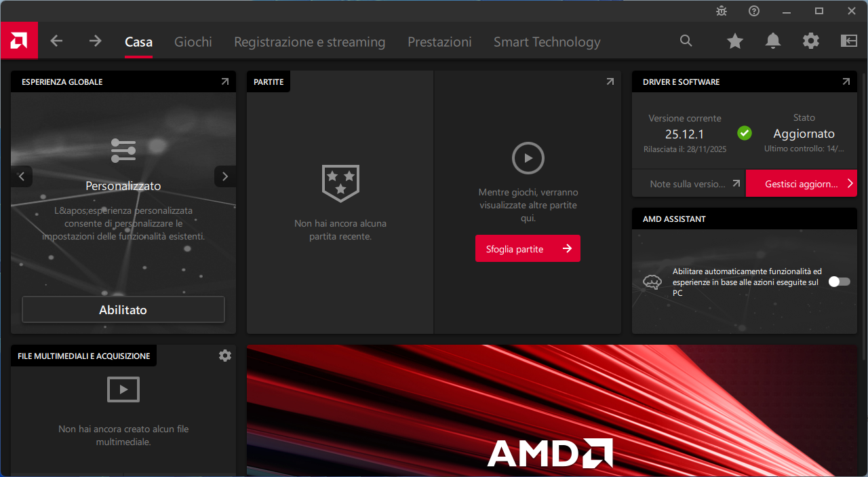Click Rilasciata il: 28/11/2025 text
Image resolution: width=868 pixels, height=477 pixels.
[685, 149]
